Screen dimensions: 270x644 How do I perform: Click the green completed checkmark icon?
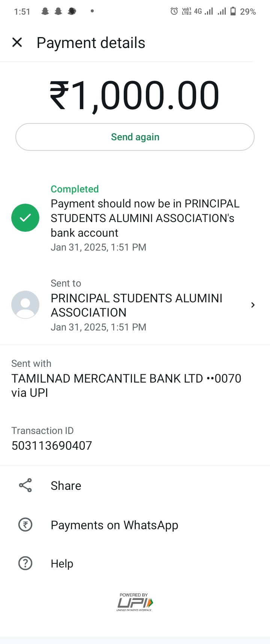[x=25, y=218]
